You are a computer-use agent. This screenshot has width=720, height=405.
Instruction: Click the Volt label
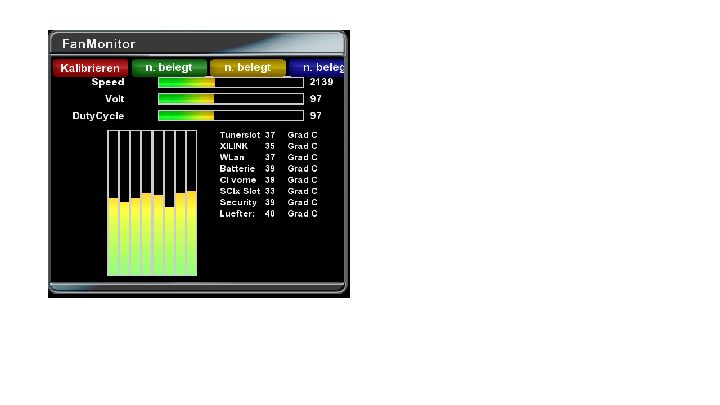coord(114,99)
